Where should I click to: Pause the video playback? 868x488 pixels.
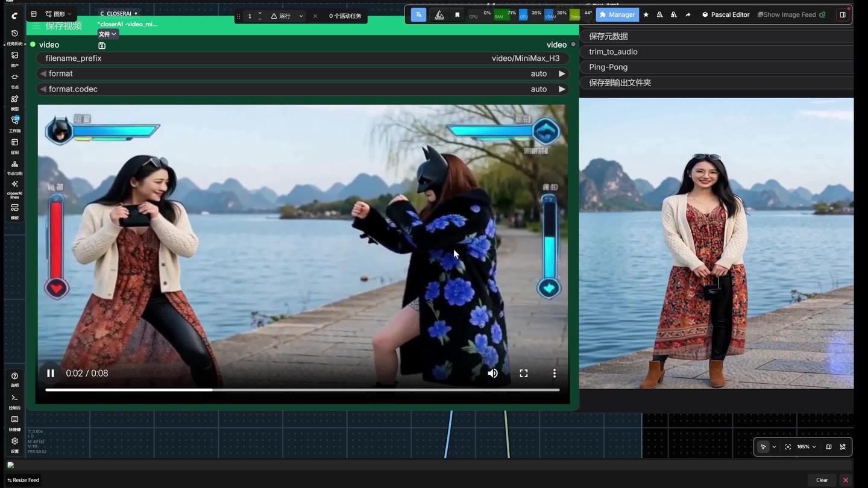(x=51, y=374)
